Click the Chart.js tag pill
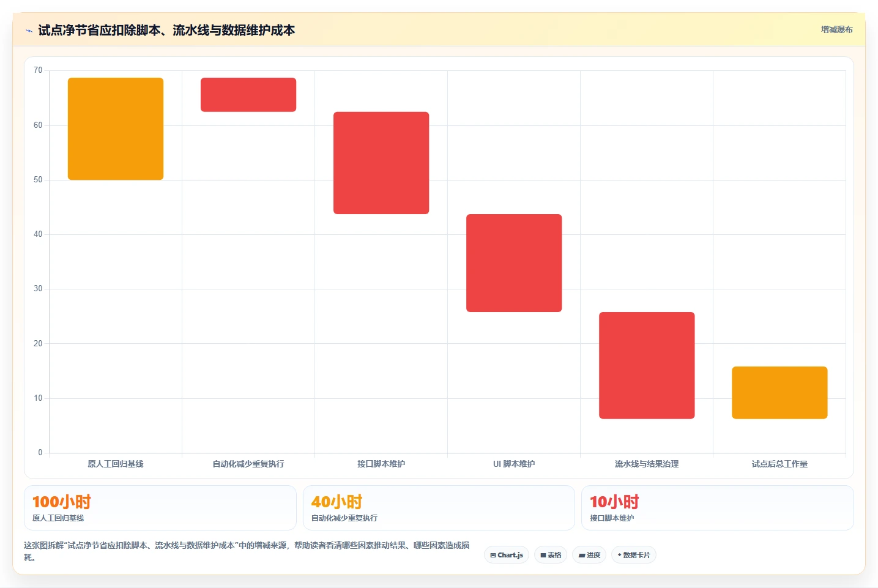The width and height of the screenshot is (878, 588). [507, 555]
